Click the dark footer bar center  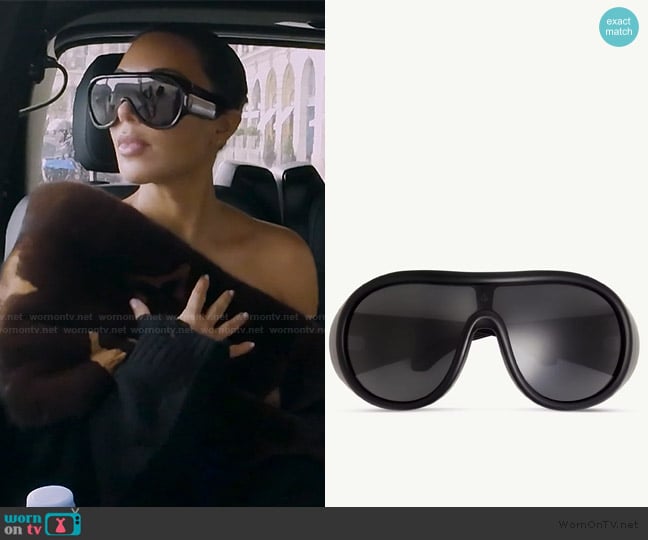(324, 523)
